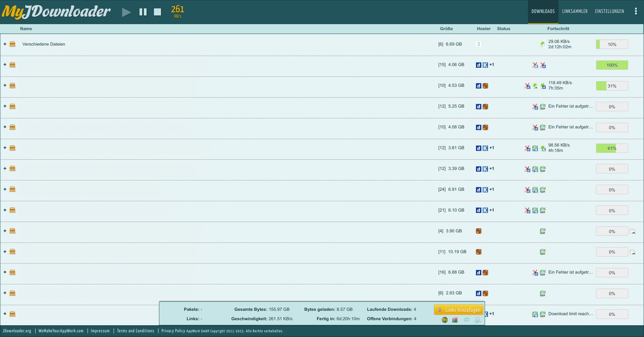Click the folder icon of the 6.88 GB package

(x=12, y=272)
